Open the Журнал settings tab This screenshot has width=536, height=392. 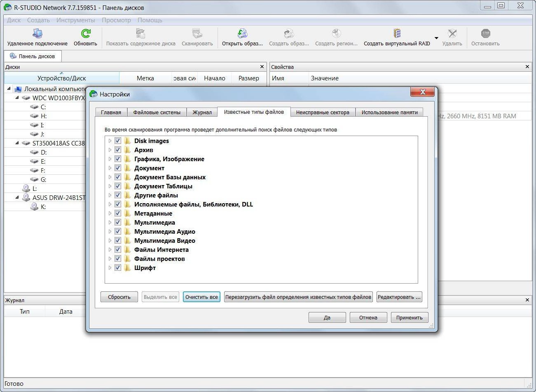tap(202, 112)
